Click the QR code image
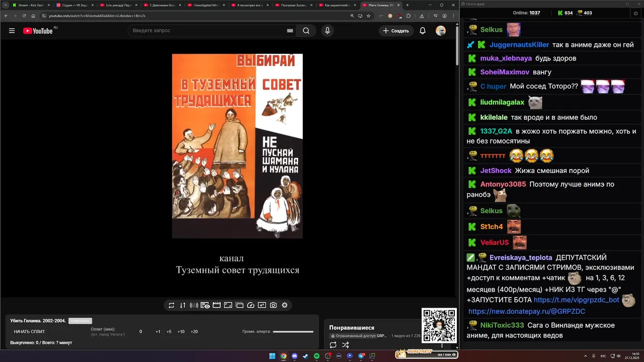 (439, 325)
